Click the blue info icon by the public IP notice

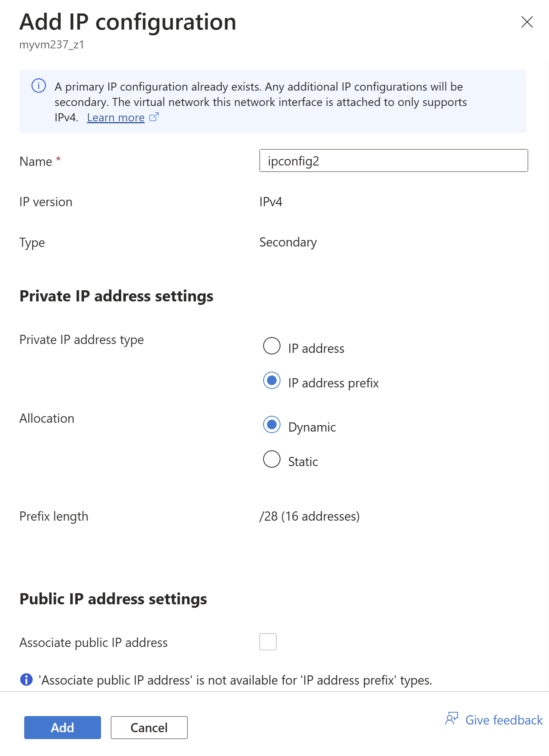26,680
